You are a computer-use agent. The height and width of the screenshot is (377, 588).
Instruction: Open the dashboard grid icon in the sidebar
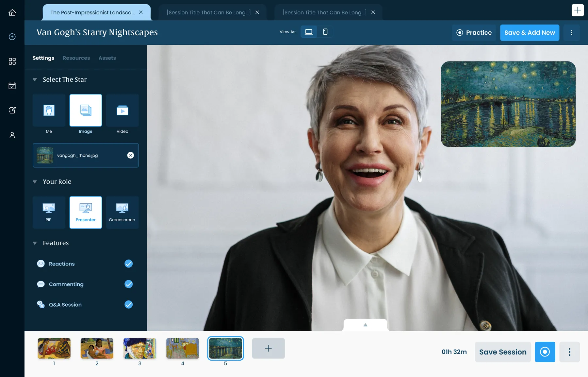click(x=12, y=61)
